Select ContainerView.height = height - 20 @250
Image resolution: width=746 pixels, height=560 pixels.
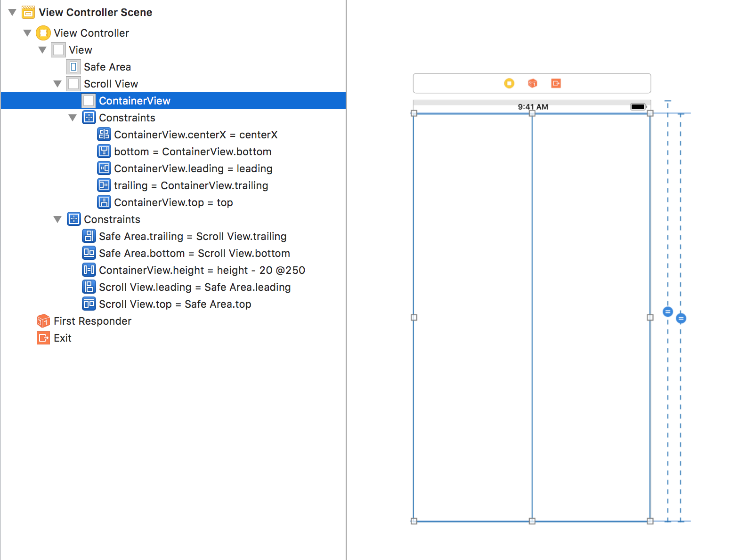point(202,270)
